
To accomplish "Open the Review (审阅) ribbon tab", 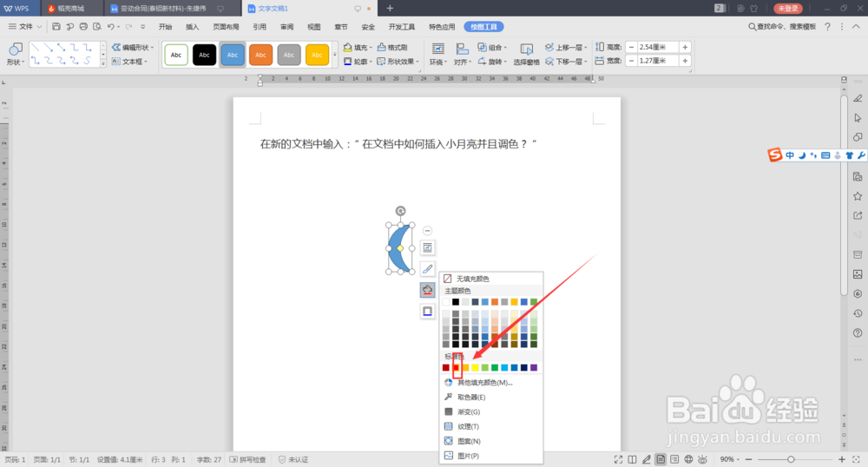I will pos(286,27).
